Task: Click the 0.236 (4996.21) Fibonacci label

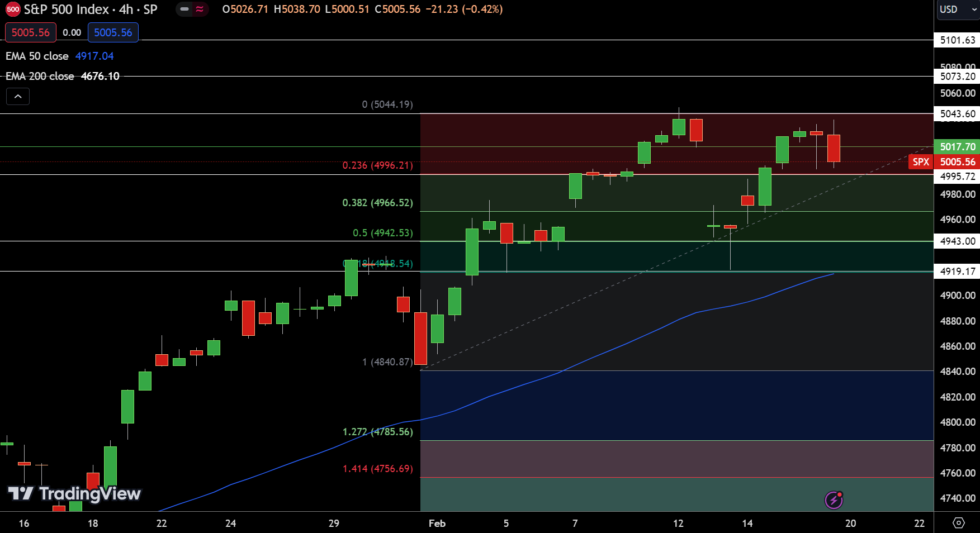Action: (378, 165)
